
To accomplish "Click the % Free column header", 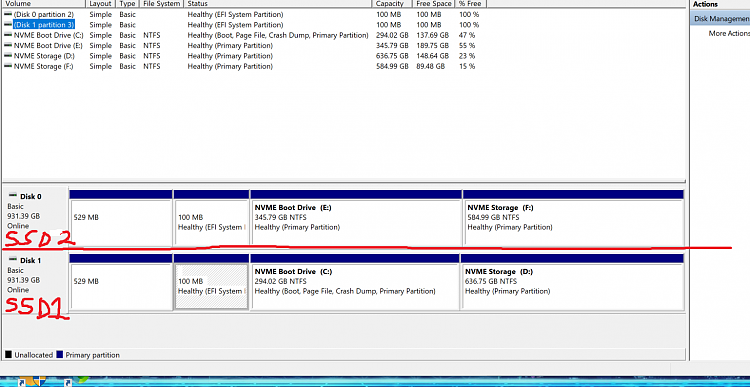I will [x=471, y=4].
